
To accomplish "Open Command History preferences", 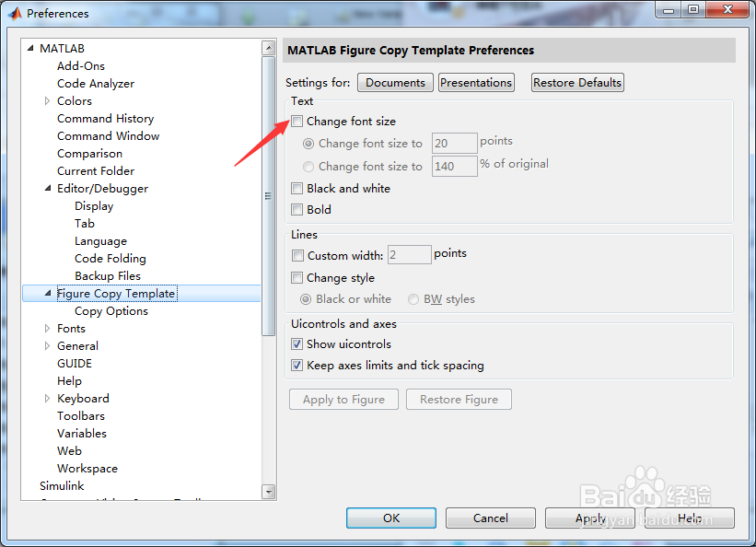I will [x=105, y=119].
